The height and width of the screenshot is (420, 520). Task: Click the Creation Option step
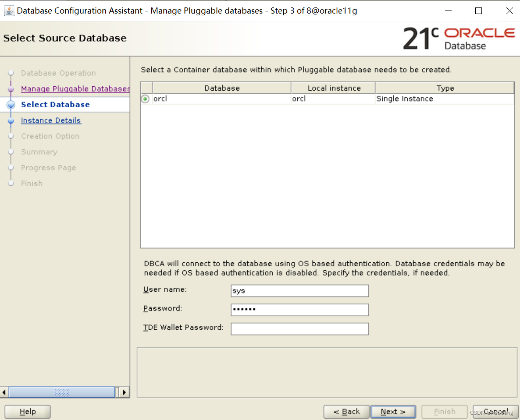click(50, 136)
